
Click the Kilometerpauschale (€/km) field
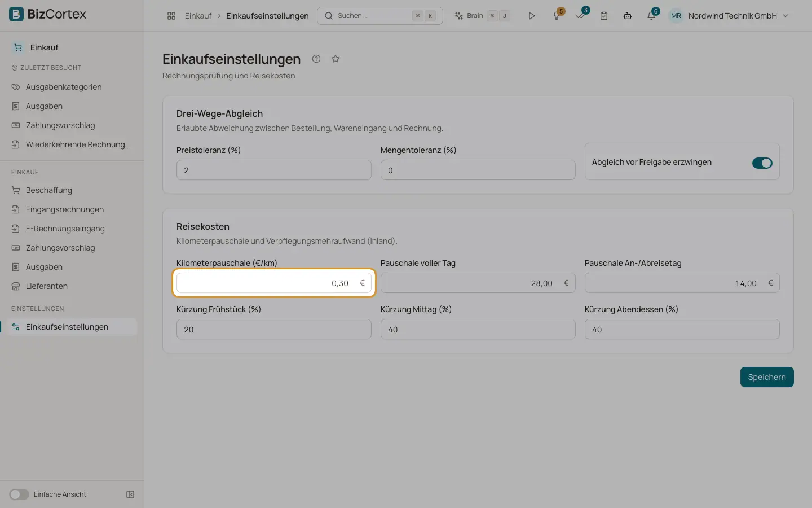(x=274, y=283)
